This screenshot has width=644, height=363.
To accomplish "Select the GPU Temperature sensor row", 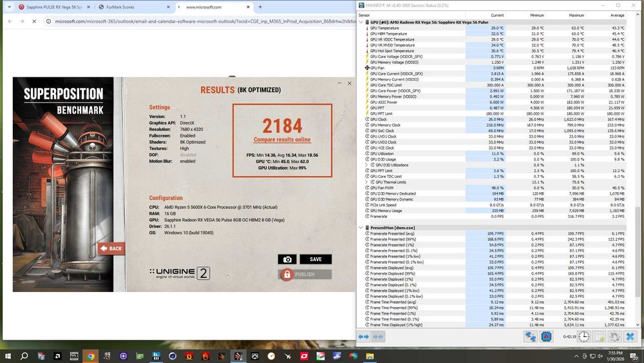I will point(495,28).
